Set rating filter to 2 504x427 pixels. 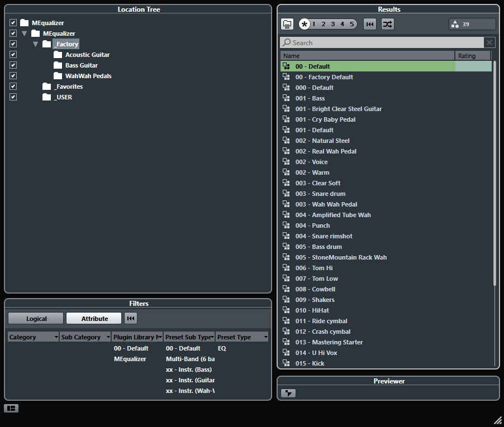(x=324, y=24)
